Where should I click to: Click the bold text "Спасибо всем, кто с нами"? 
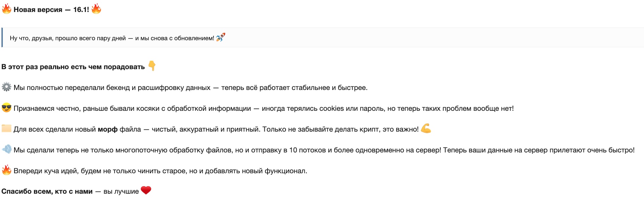pyautogui.click(x=47, y=192)
